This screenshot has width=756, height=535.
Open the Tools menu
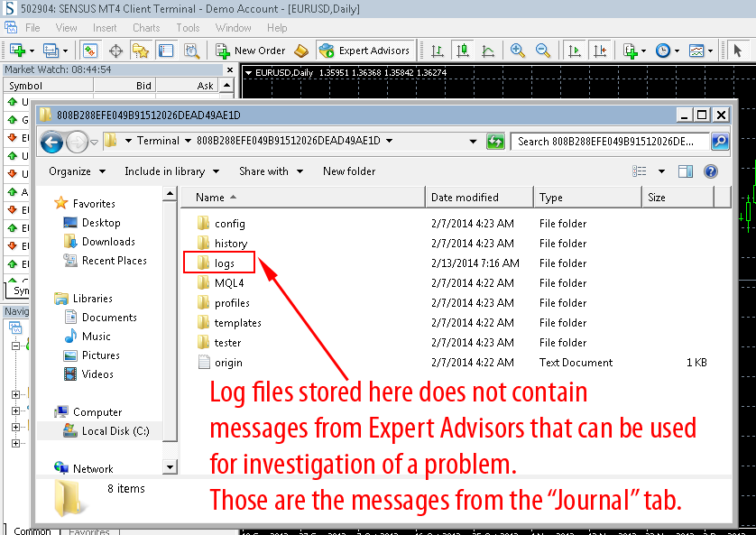[188, 27]
